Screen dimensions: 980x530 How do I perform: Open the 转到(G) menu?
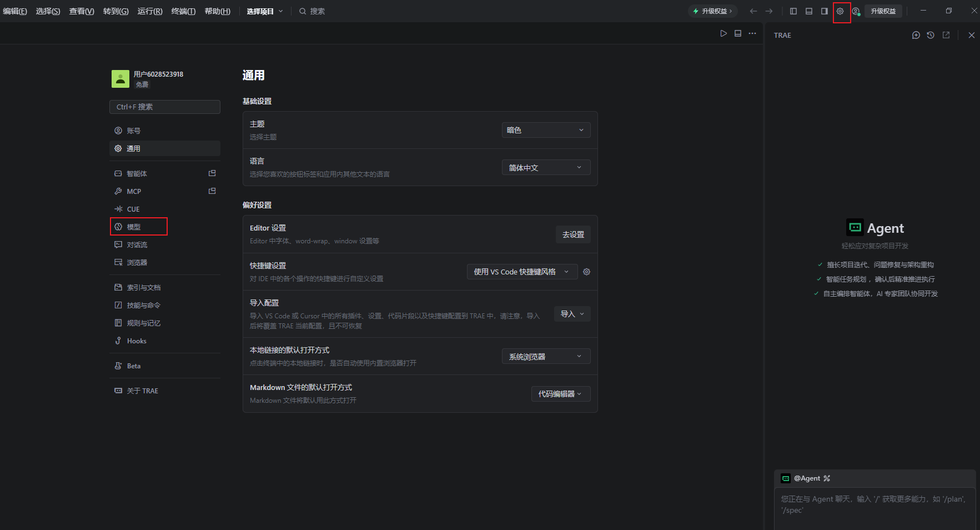click(115, 11)
